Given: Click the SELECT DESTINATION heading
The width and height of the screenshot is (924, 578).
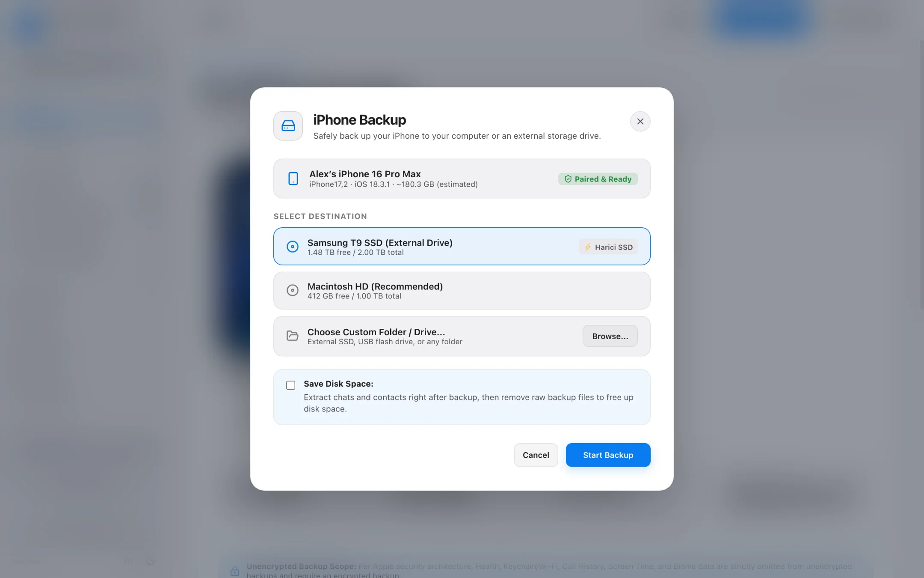Looking at the screenshot, I should [x=320, y=216].
